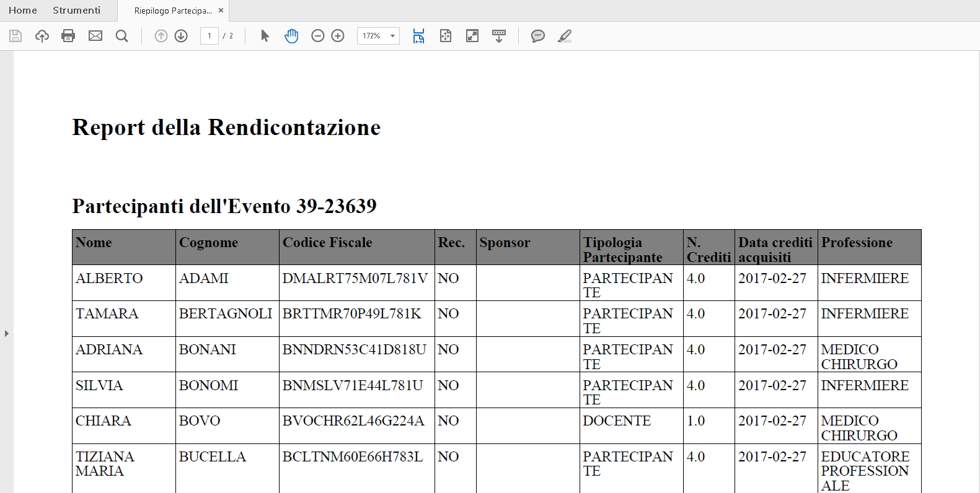Print the document using printer icon
The image size is (980, 493).
click(x=68, y=36)
